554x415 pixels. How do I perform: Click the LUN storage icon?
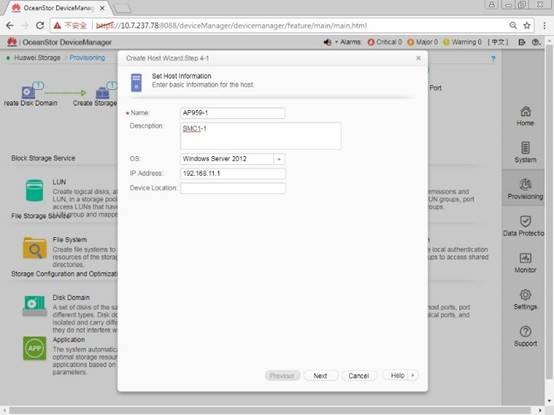[x=35, y=191]
